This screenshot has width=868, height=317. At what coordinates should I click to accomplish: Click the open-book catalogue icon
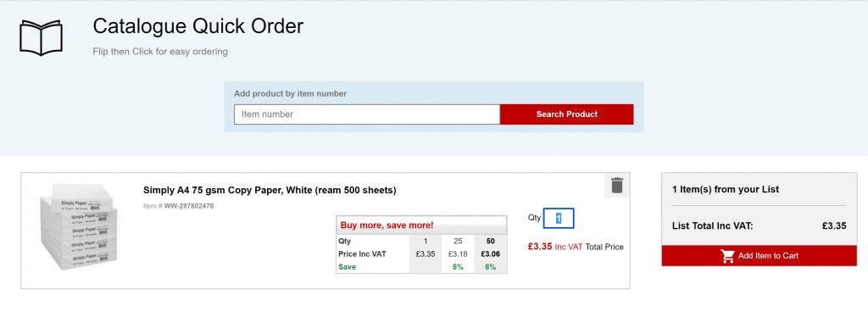pos(41,37)
